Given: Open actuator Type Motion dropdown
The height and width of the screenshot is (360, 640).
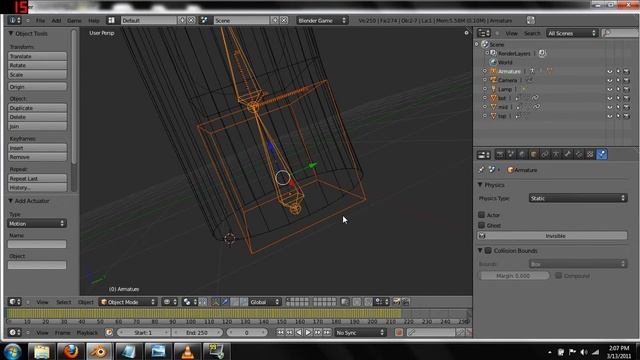Looking at the screenshot, I should (x=37, y=223).
